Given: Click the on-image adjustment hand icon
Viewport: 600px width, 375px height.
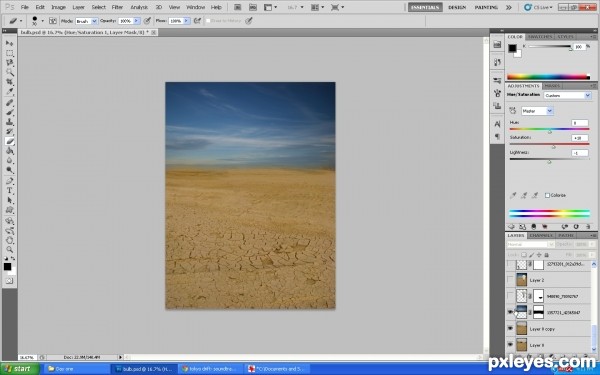Looking at the screenshot, I should pyautogui.click(x=513, y=111).
